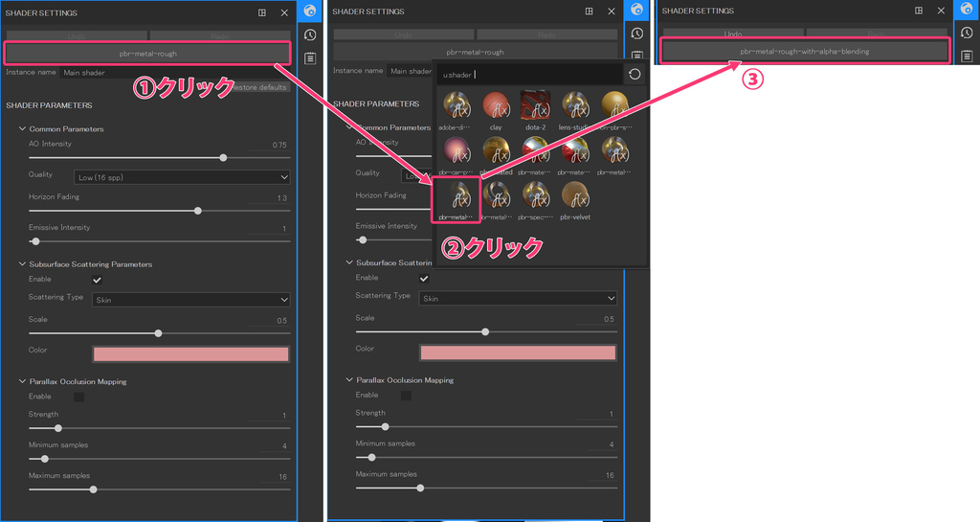Click Strength slider handle in first panel
Image resolution: width=980 pixels, height=522 pixels.
point(58,429)
